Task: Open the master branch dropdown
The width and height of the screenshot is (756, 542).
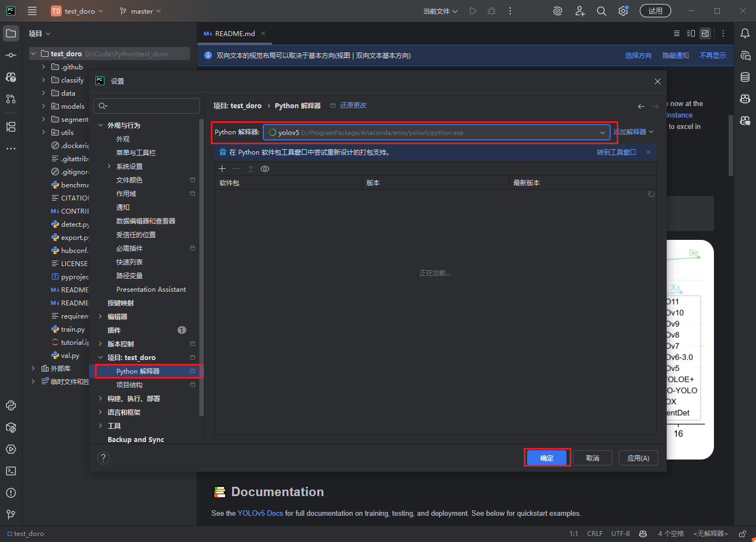Action: tap(141, 11)
